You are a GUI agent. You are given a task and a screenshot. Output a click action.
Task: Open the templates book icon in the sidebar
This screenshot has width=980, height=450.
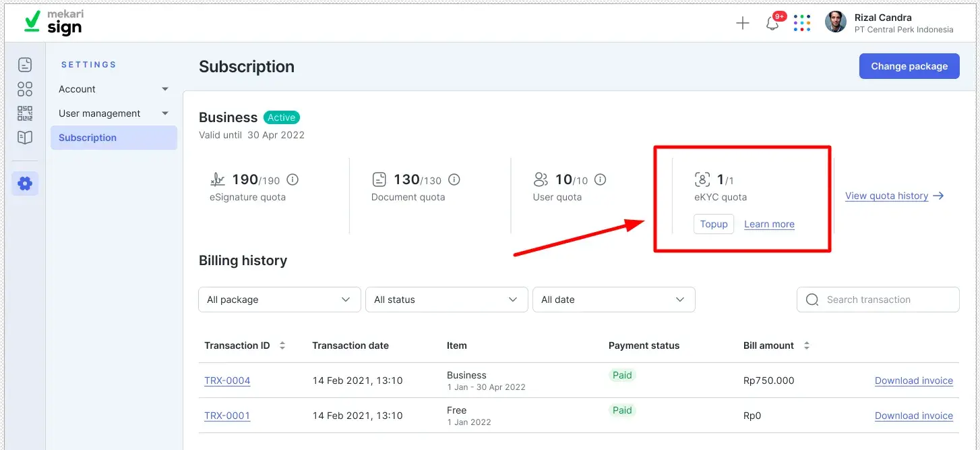(x=25, y=137)
